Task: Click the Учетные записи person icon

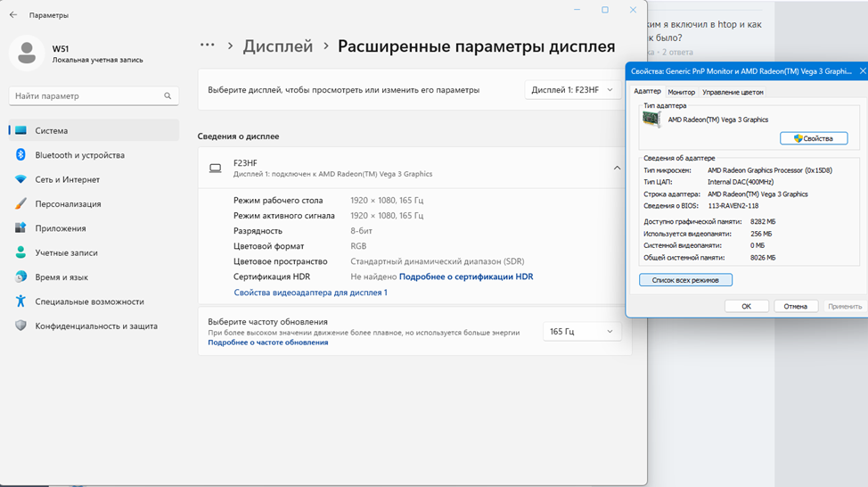Action: click(x=21, y=252)
